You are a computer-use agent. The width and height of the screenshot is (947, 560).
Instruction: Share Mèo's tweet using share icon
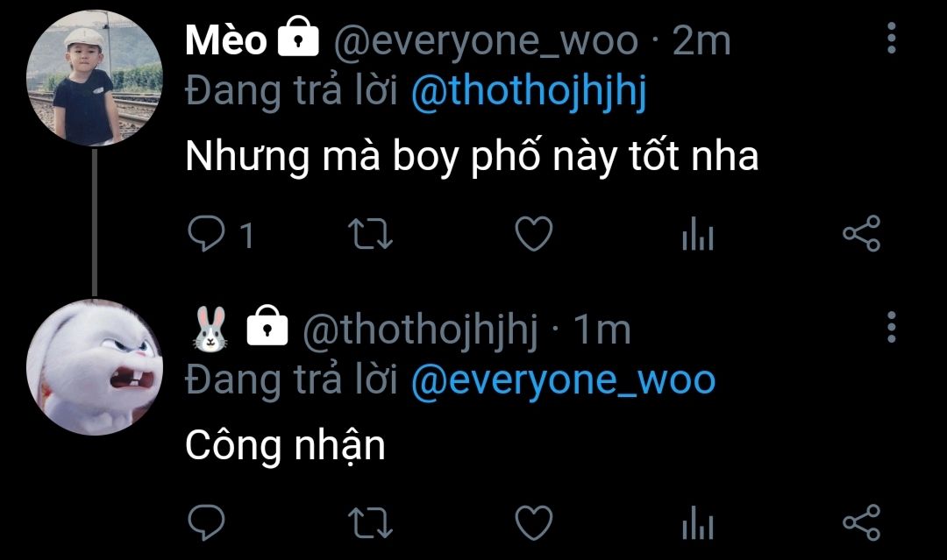862,233
